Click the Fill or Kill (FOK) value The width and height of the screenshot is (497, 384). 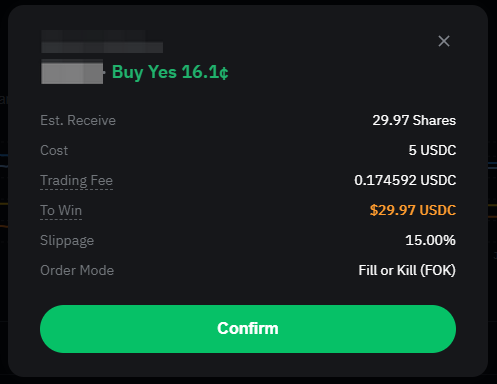click(x=407, y=270)
